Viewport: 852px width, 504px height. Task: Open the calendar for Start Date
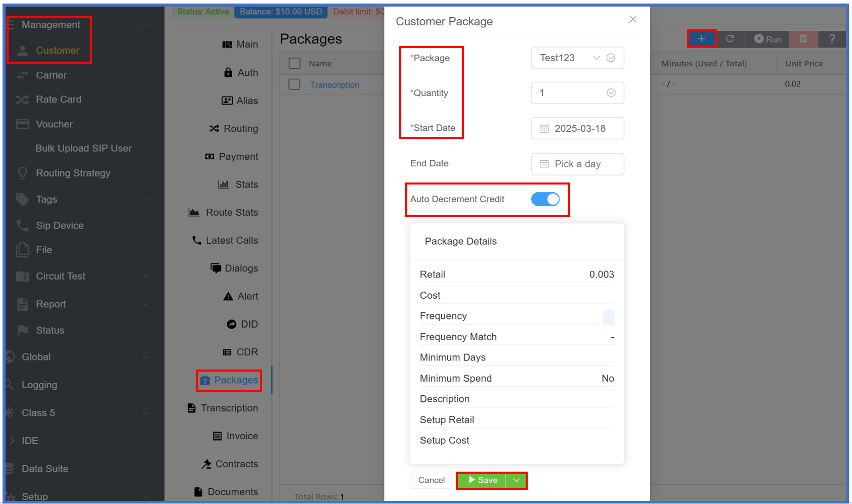(577, 128)
